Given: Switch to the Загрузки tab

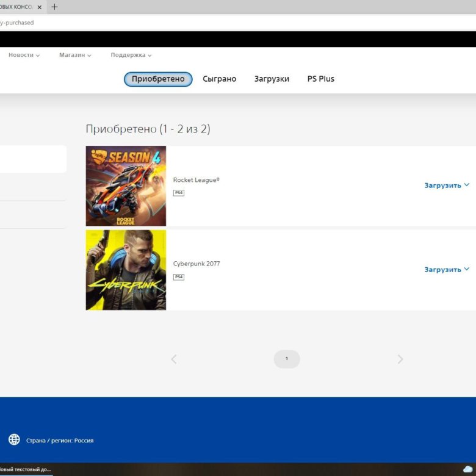Looking at the screenshot, I should point(272,79).
